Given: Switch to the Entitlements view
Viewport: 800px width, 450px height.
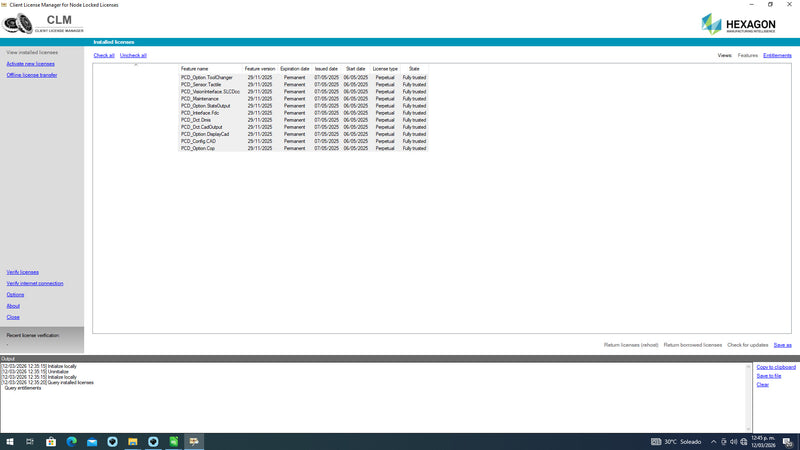Looking at the screenshot, I should click(777, 56).
